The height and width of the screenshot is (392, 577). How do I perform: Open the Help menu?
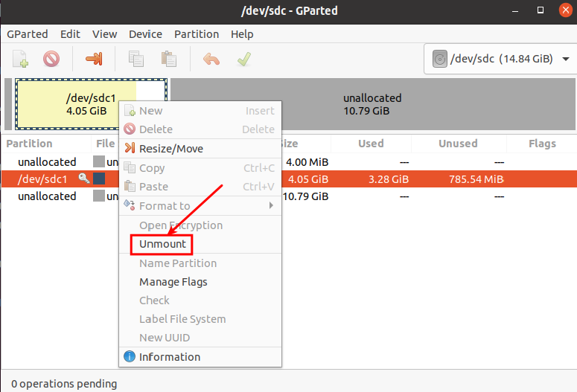pos(242,34)
